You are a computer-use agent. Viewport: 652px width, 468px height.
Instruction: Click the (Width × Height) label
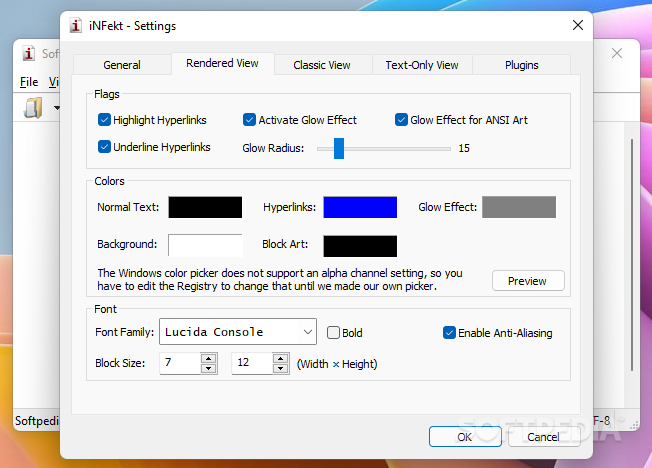pyautogui.click(x=337, y=364)
